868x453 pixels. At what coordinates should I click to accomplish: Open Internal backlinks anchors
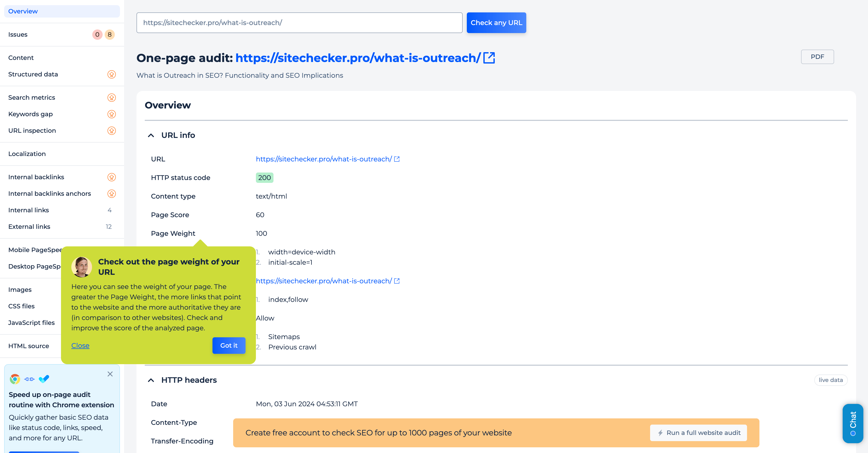pos(50,193)
